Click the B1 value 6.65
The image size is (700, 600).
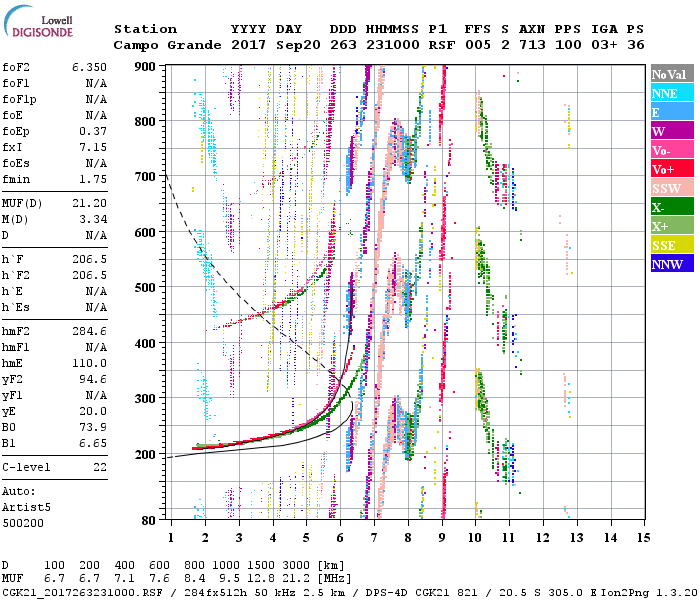click(x=93, y=443)
